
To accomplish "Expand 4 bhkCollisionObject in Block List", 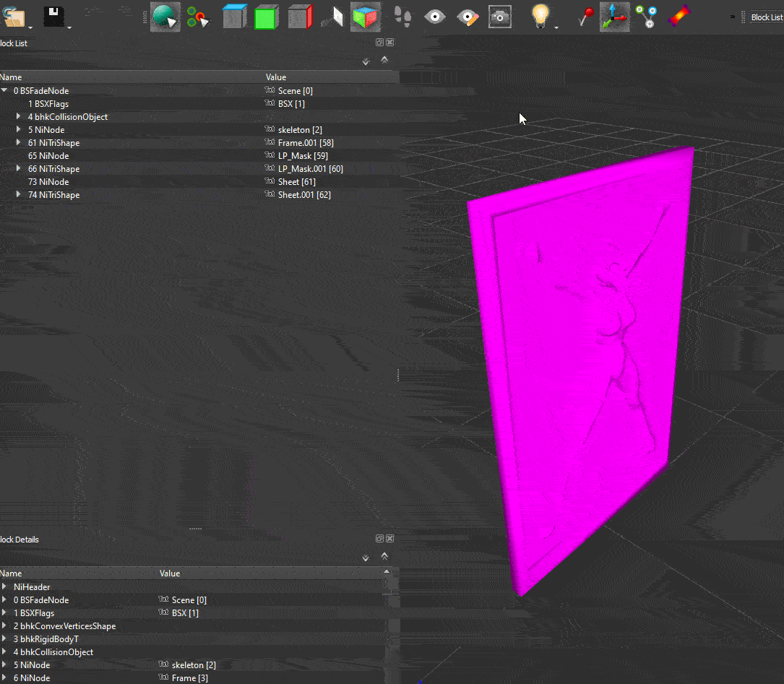I will [x=19, y=116].
